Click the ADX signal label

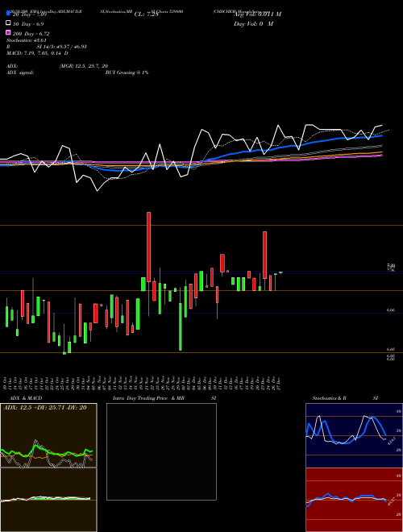(20, 73)
